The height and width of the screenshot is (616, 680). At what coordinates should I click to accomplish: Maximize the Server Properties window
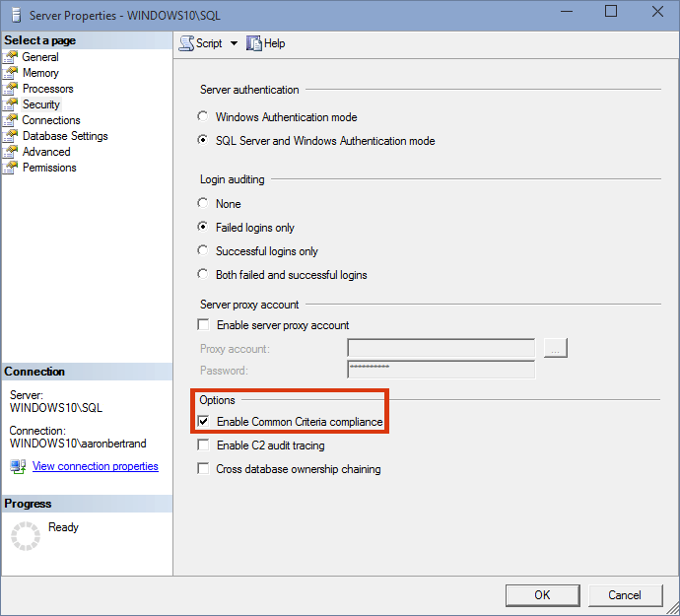click(611, 11)
